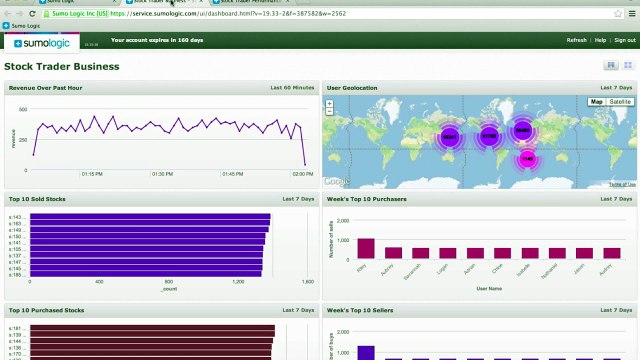The width and height of the screenshot is (640, 360).
Task: Reload the page with the browser refresh icon
Action: coord(32,13)
